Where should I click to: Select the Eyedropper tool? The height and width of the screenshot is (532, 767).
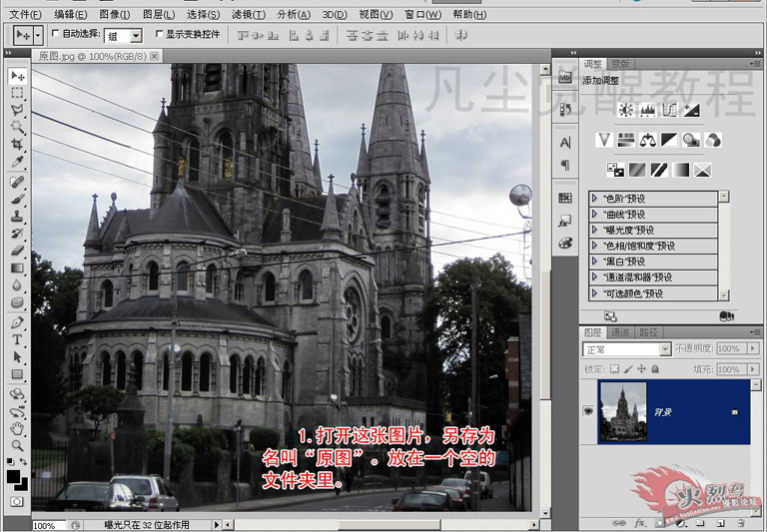coord(18,162)
